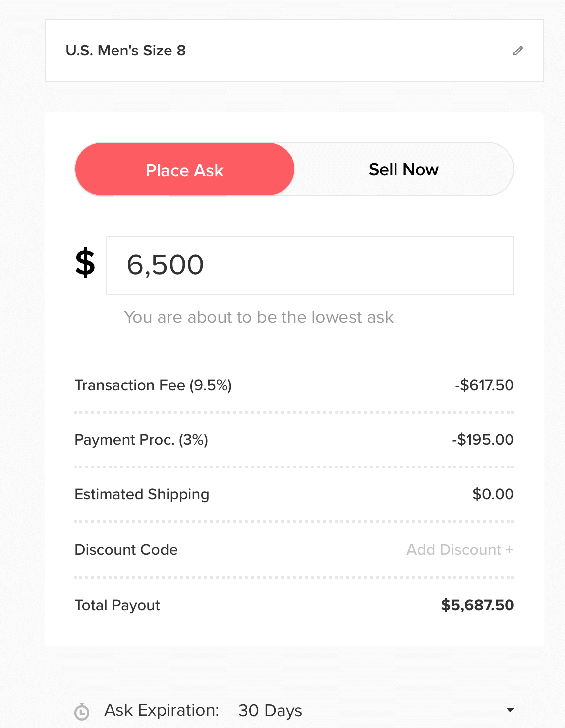The image size is (565, 728).
Task: Click the dollar sign symbol
Action: (x=85, y=263)
